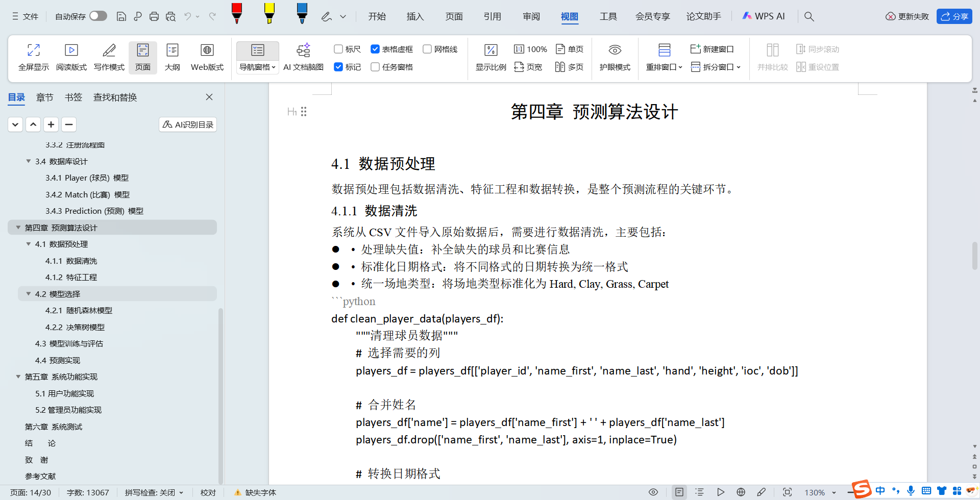Switch to 章节 tab in navigation pane
Screen dimensions: 980x500
point(45,97)
